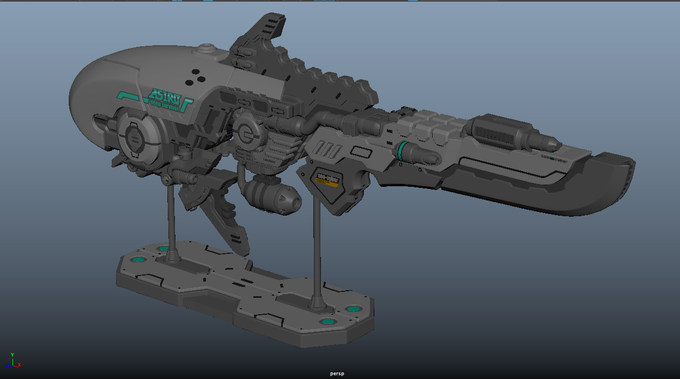680x379 pixels.
Task: Click the XYZ axis orientation gizmo
Action: click(13, 361)
